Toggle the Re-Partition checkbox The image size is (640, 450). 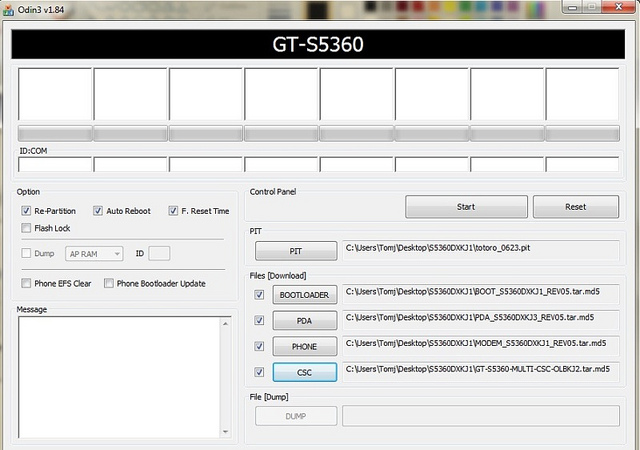click(26, 211)
